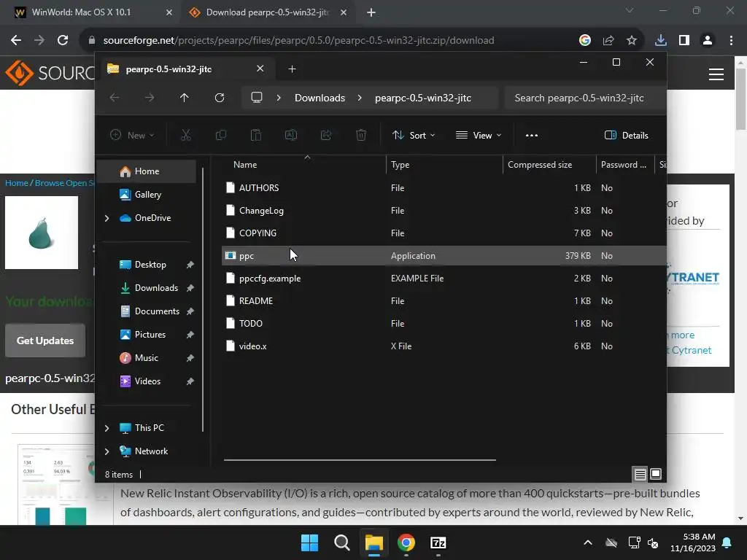This screenshot has height=560, width=747.
Task: Click the Paste clipboard icon in Explorer toolbar
Action: coord(256,135)
